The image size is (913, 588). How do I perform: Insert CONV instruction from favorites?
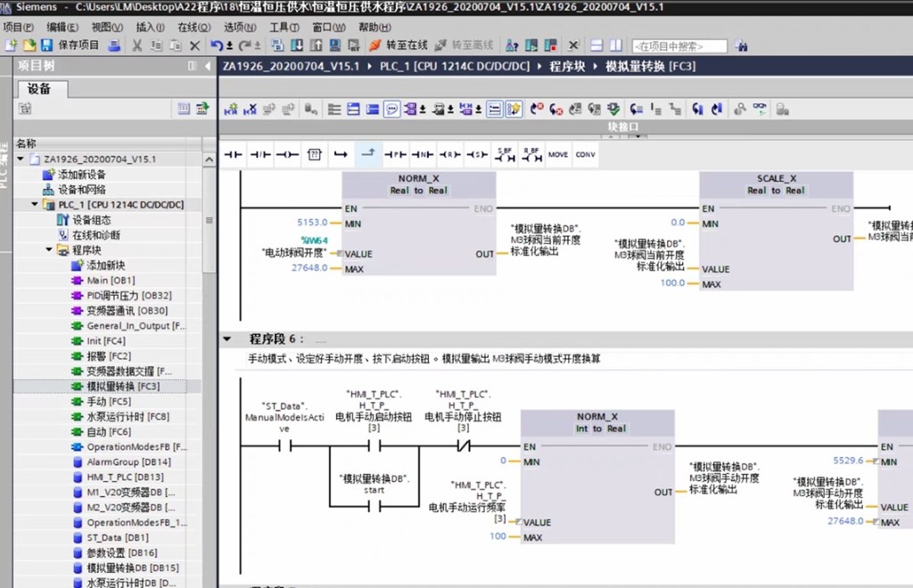tap(585, 155)
